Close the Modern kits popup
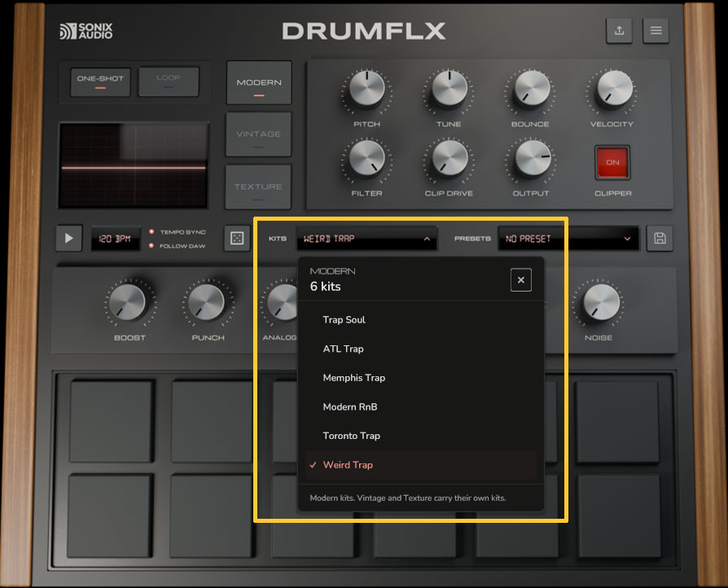 pyautogui.click(x=521, y=280)
